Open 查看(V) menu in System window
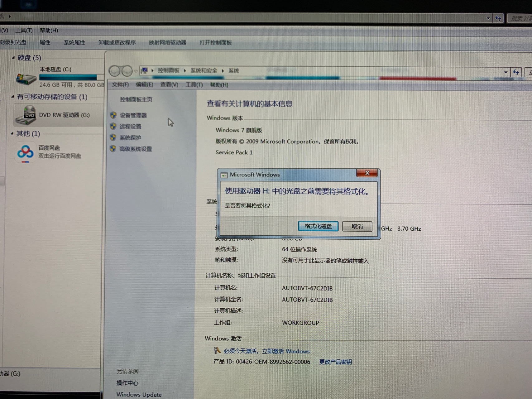Viewport: 532px width, 399px height. coord(169,84)
